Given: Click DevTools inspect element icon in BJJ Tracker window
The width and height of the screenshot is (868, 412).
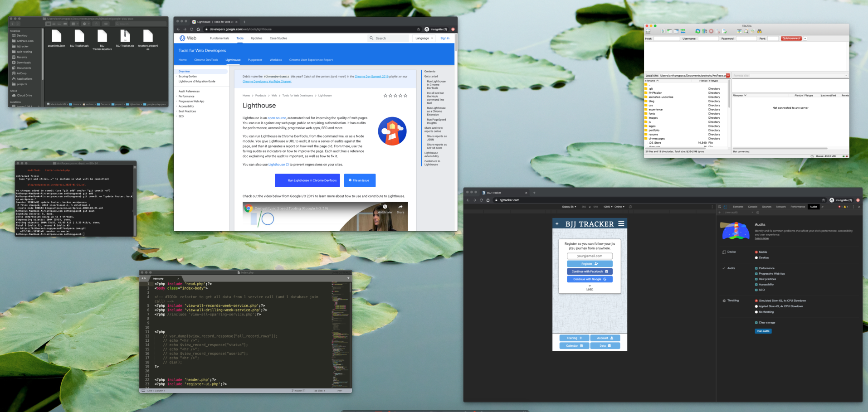Looking at the screenshot, I should [720, 207].
